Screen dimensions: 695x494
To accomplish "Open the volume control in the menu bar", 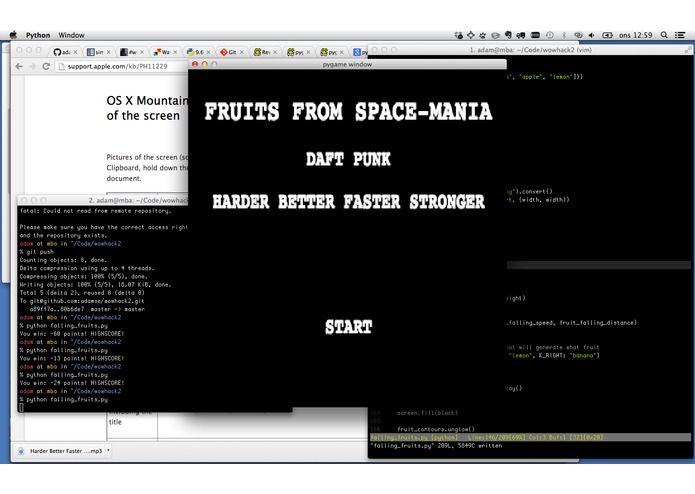I will click(592, 35).
